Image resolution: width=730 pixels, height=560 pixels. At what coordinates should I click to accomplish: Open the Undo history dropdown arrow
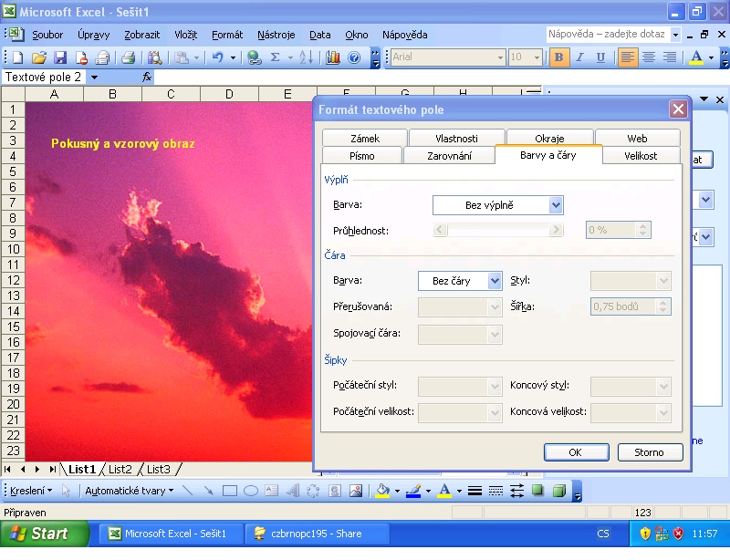coord(233,57)
